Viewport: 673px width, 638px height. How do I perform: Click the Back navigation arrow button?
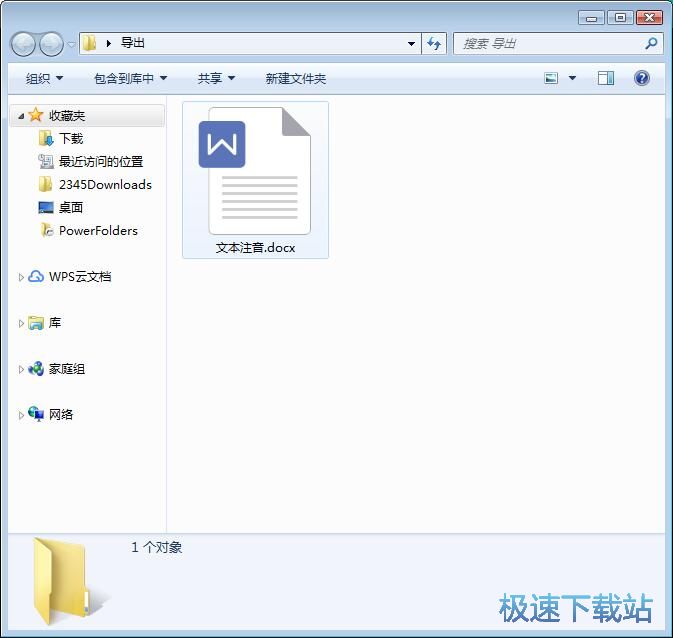pos(23,44)
